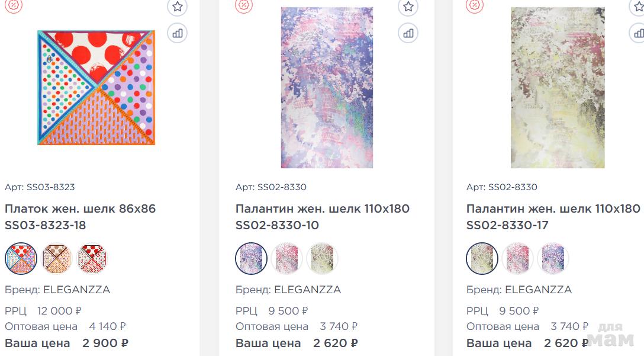Choose beige-green variant for SS02-8330-10
The height and width of the screenshot is (356, 644).
[x=323, y=258]
